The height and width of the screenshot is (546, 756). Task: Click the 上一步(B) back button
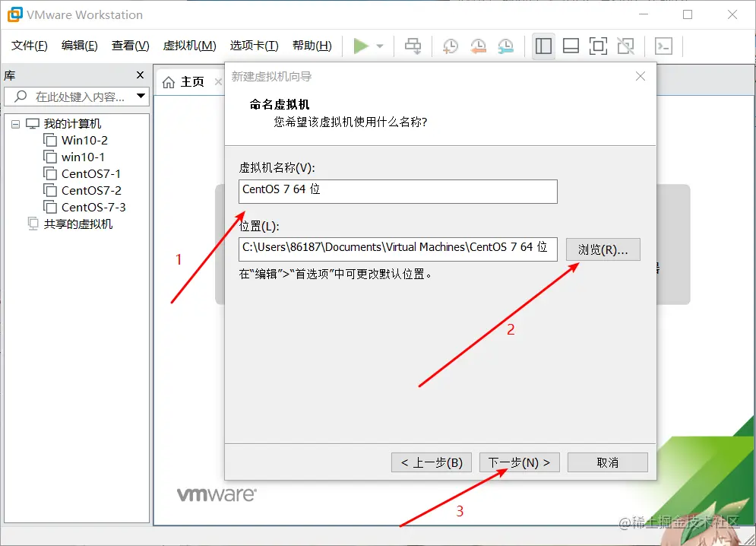click(432, 462)
